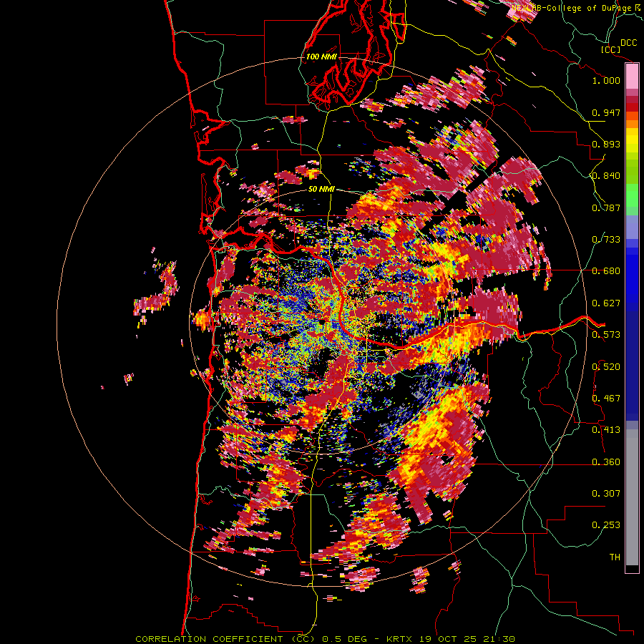Select the 0.893 color scale value

point(606,144)
